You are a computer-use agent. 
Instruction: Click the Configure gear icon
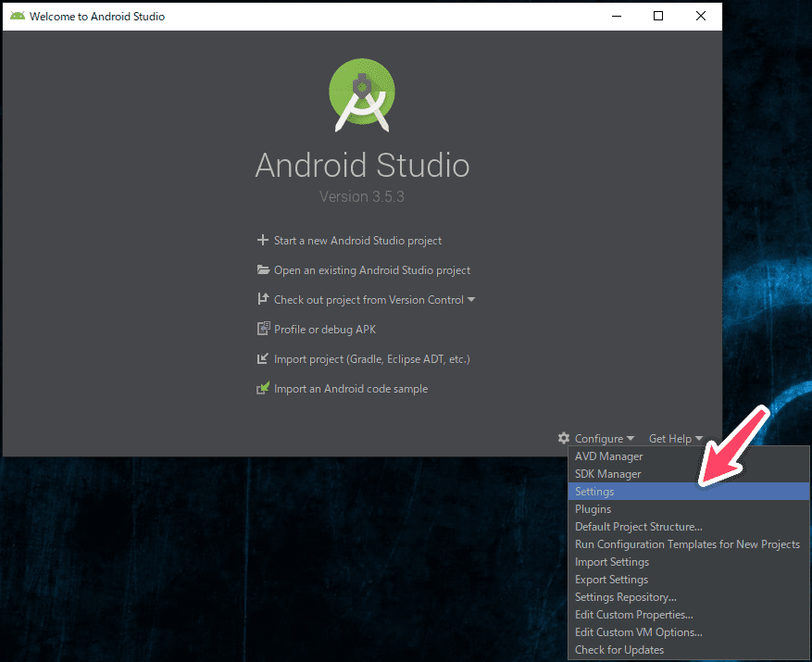coord(564,438)
